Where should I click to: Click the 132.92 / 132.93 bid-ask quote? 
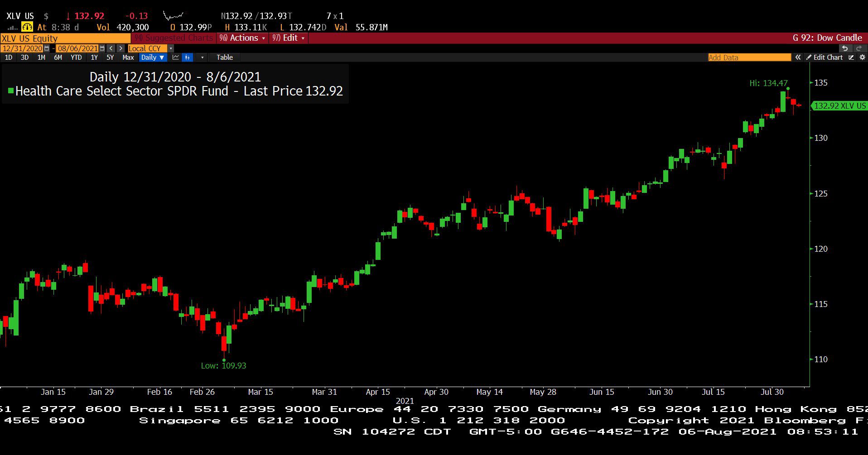click(256, 16)
